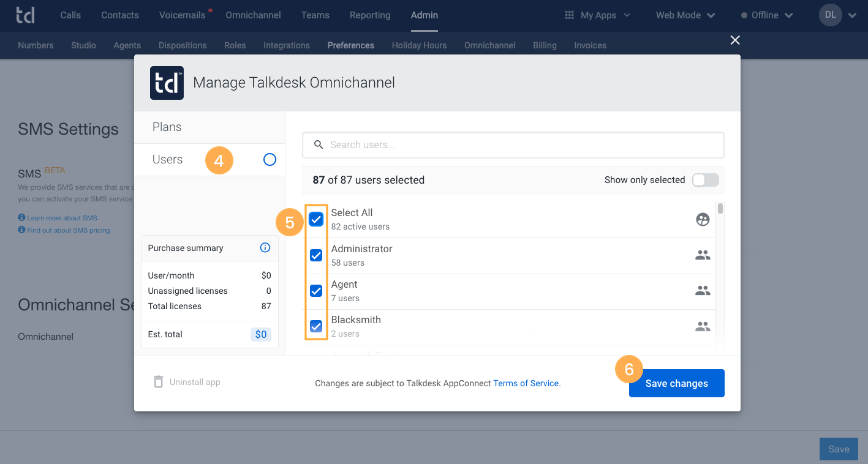The image size is (868, 464).
Task: Go to the Dispositions admin tab
Action: [183, 45]
